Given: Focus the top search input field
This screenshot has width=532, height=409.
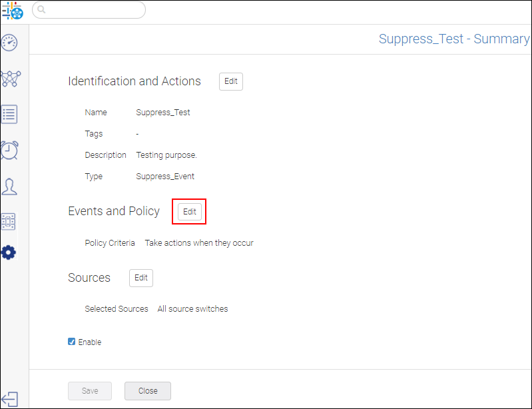Looking at the screenshot, I should pyautogui.click(x=89, y=10).
